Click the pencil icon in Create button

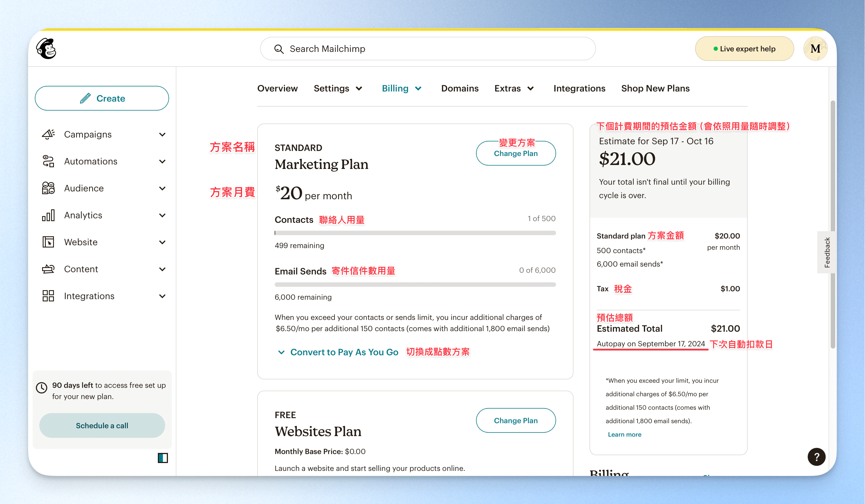[x=85, y=98]
